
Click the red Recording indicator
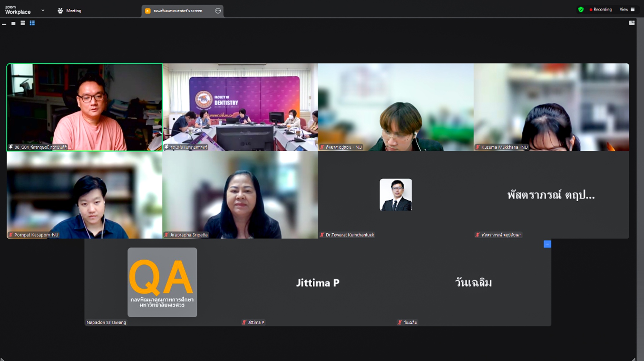pyautogui.click(x=601, y=10)
